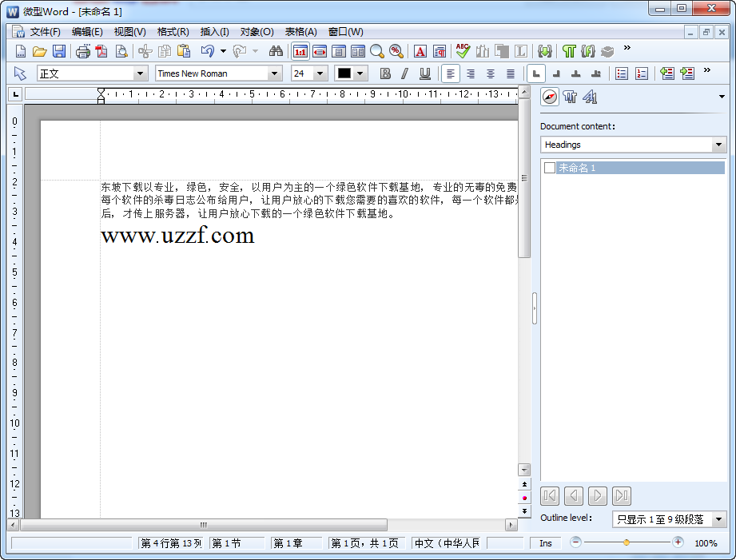
Task: Create a new document from toolbar
Action: click(x=21, y=51)
